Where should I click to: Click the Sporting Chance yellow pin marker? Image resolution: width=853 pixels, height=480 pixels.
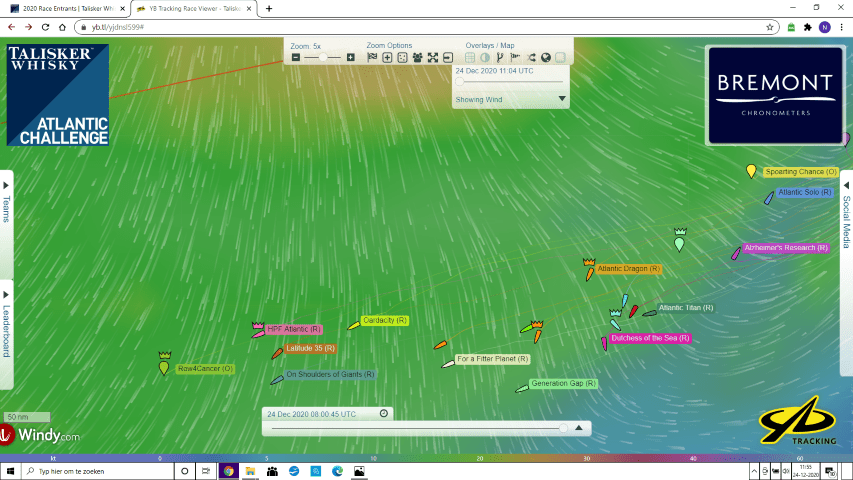pos(751,171)
